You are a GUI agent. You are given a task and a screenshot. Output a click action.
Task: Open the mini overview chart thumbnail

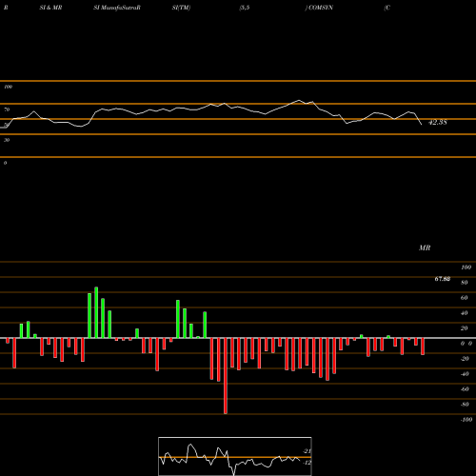tap(235, 456)
